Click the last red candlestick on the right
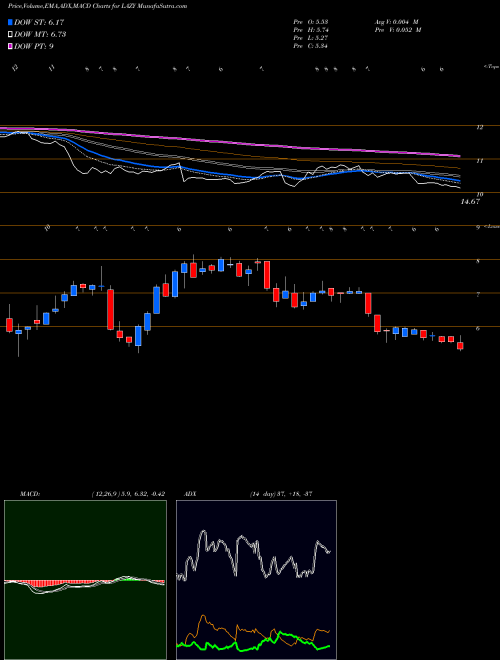The image size is (500, 660). (460, 346)
